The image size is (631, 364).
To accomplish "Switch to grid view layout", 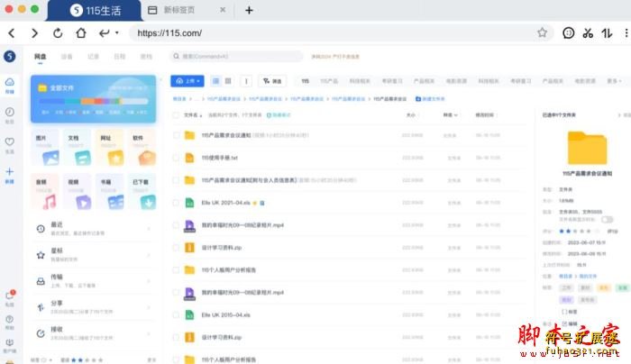I will [228, 81].
